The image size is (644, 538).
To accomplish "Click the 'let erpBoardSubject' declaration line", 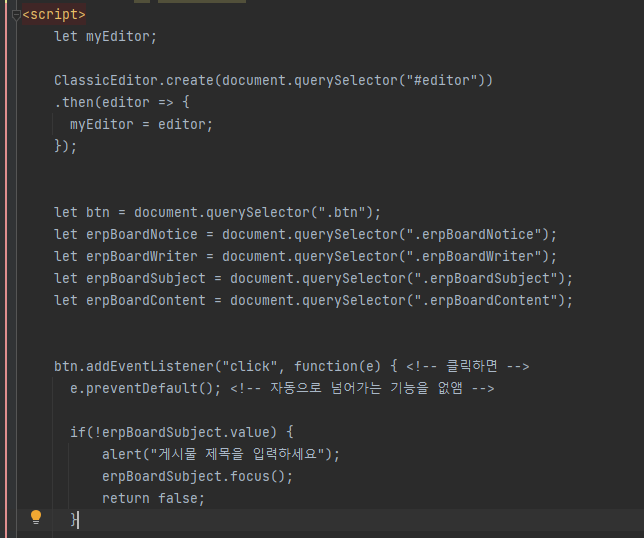I will click(x=313, y=278).
